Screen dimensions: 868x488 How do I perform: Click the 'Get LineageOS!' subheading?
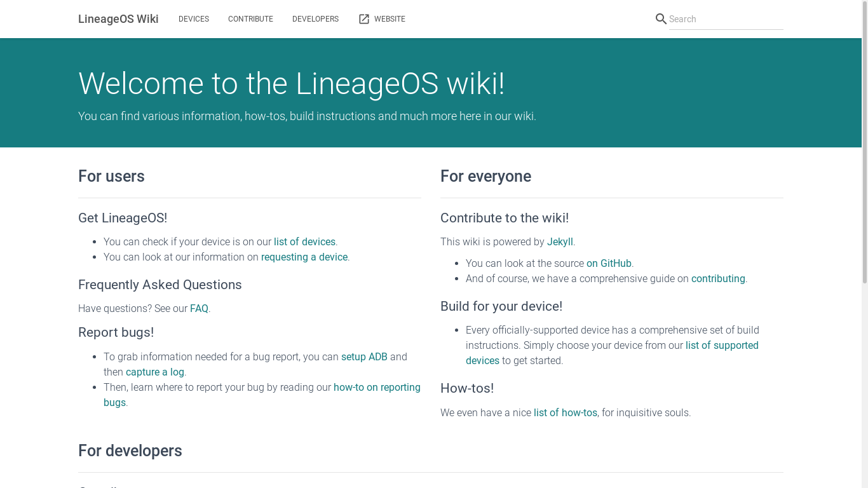pyautogui.click(x=123, y=218)
